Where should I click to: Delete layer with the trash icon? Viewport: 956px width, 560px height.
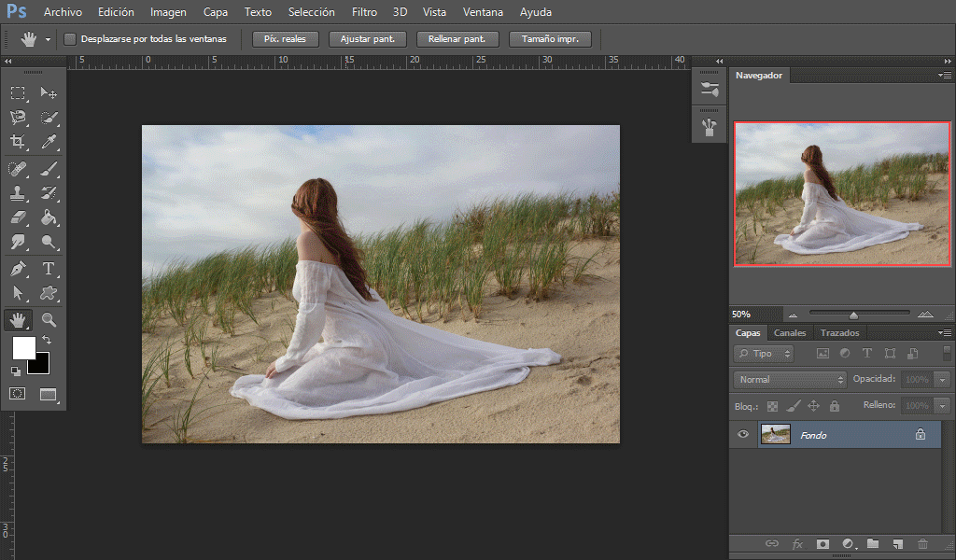tap(922, 543)
